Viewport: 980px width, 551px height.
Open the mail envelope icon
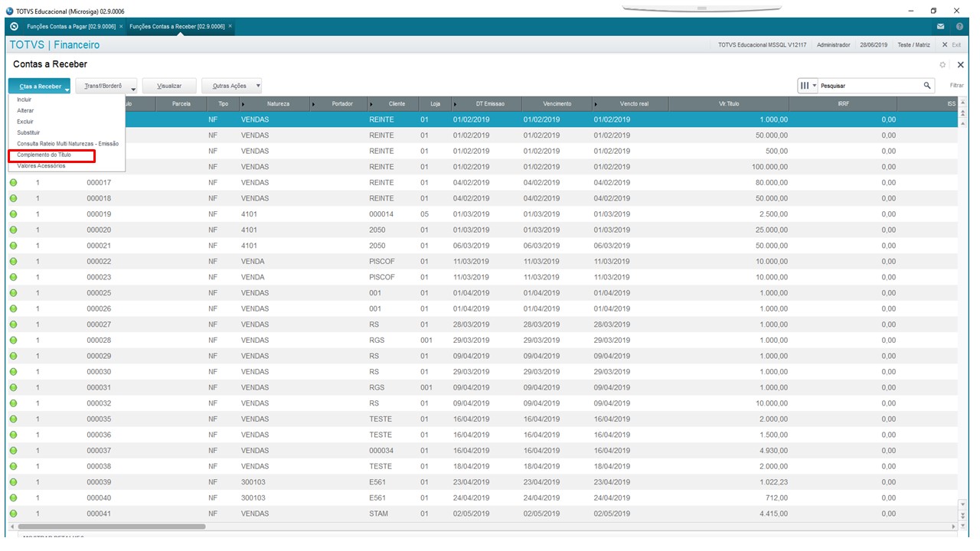941,27
